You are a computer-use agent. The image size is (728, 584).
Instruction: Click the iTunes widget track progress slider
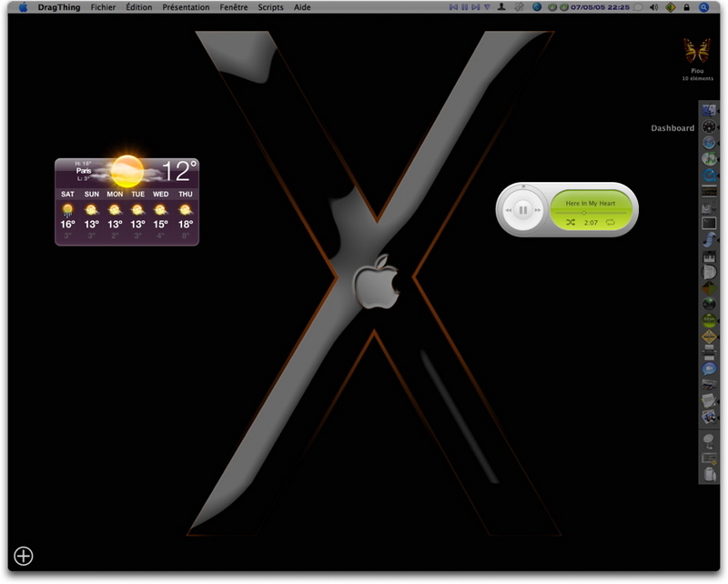tap(591, 213)
